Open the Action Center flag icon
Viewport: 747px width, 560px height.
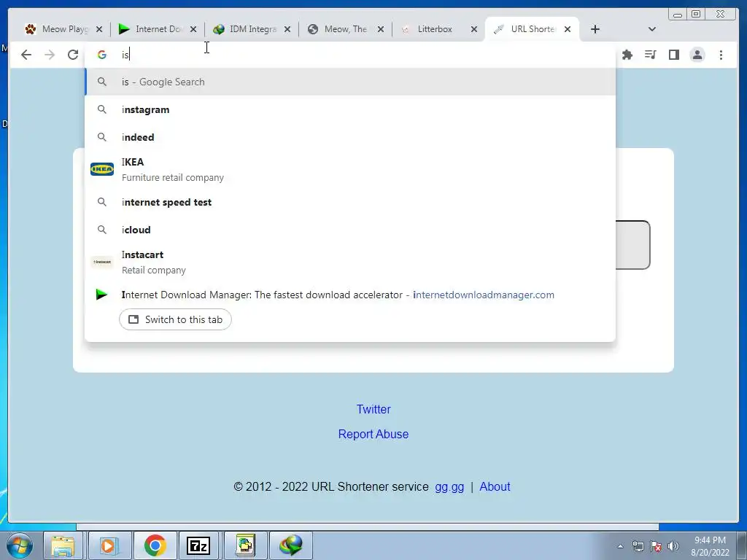[656, 546]
